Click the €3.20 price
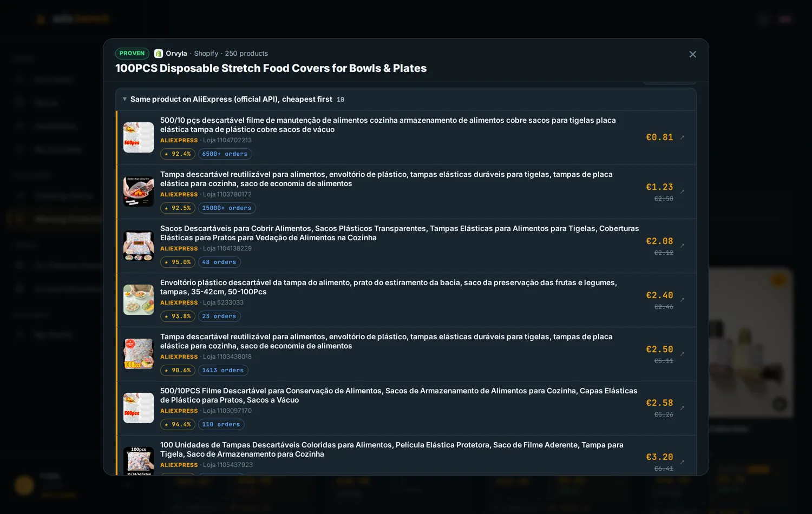The height and width of the screenshot is (514, 812). [659, 457]
